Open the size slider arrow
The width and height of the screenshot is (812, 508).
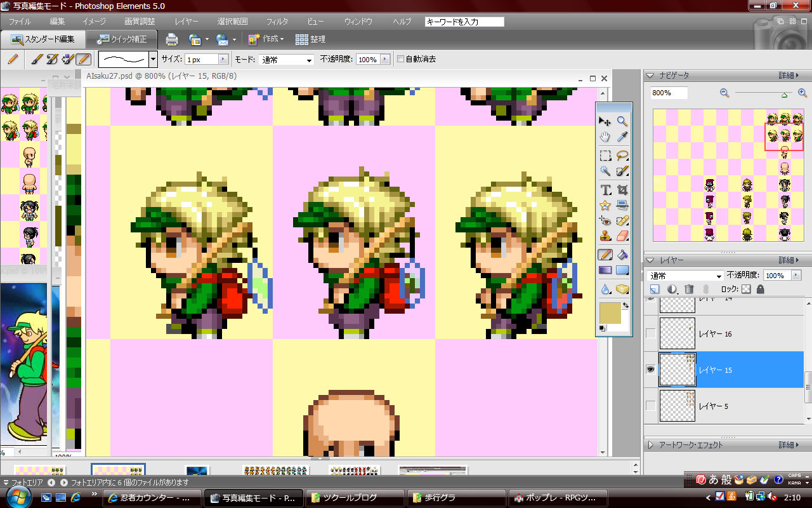tap(223, 59)
